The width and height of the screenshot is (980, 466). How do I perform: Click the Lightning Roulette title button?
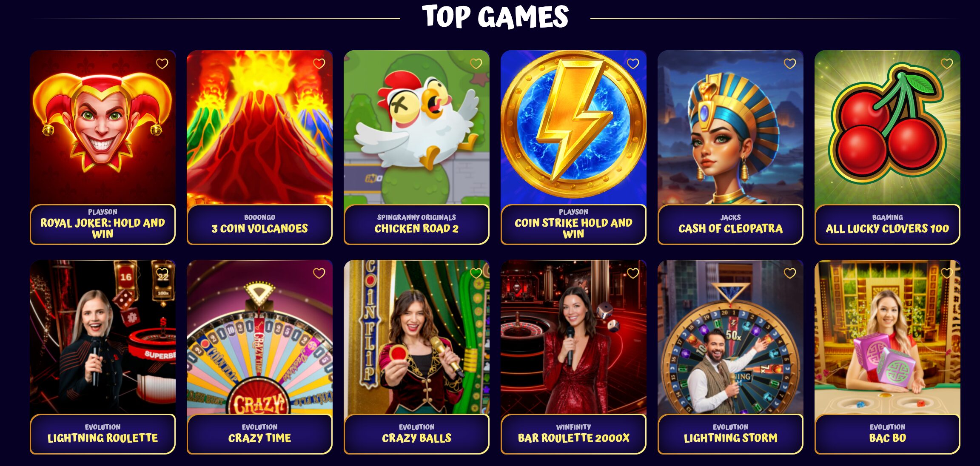[x=103, y=434]
